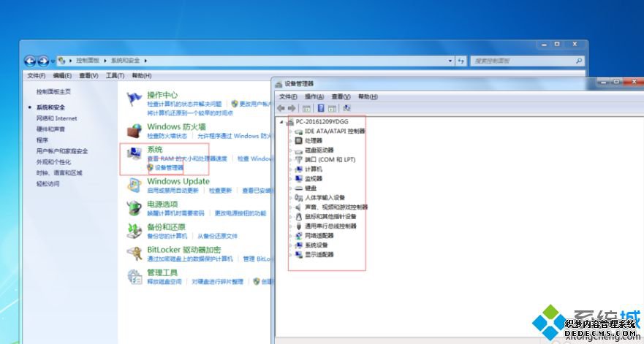The height and width of the screenshot is (344, 644).
Task: Click the 鼠标和其他指针设备 mouse icon
Action: point(298,216)
